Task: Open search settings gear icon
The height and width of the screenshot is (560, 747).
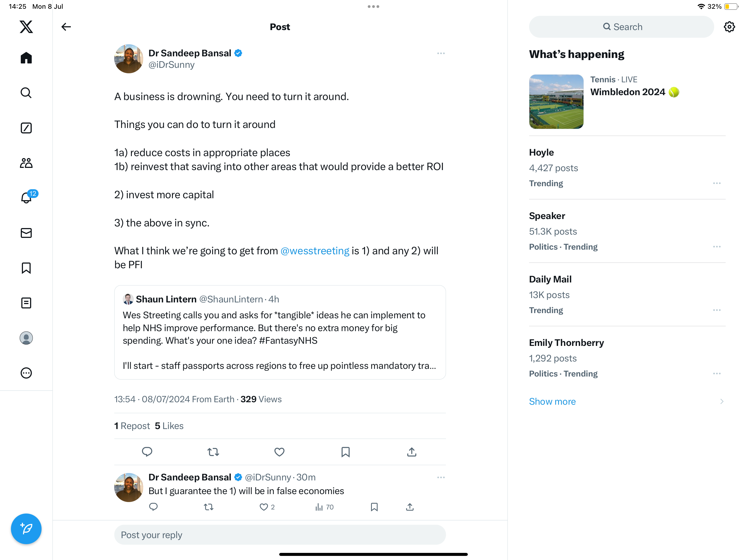Action: click(x=729, y=27)
